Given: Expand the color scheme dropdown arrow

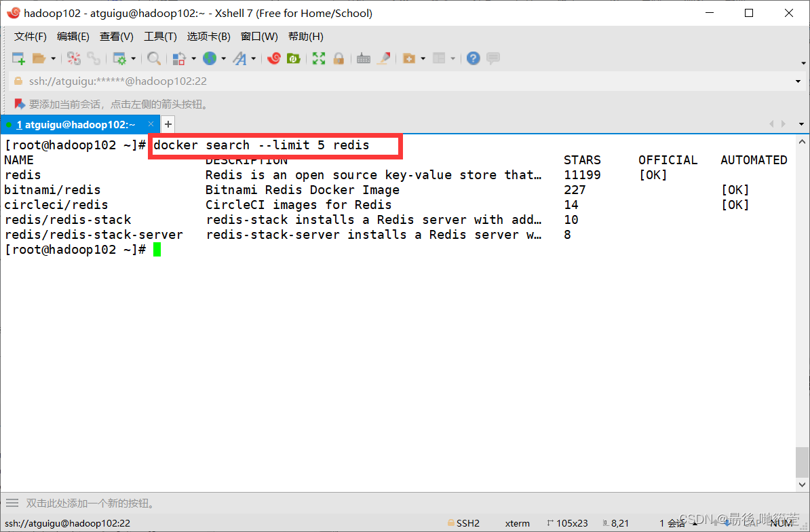Looking at the screenshot, I should [194, 59].
